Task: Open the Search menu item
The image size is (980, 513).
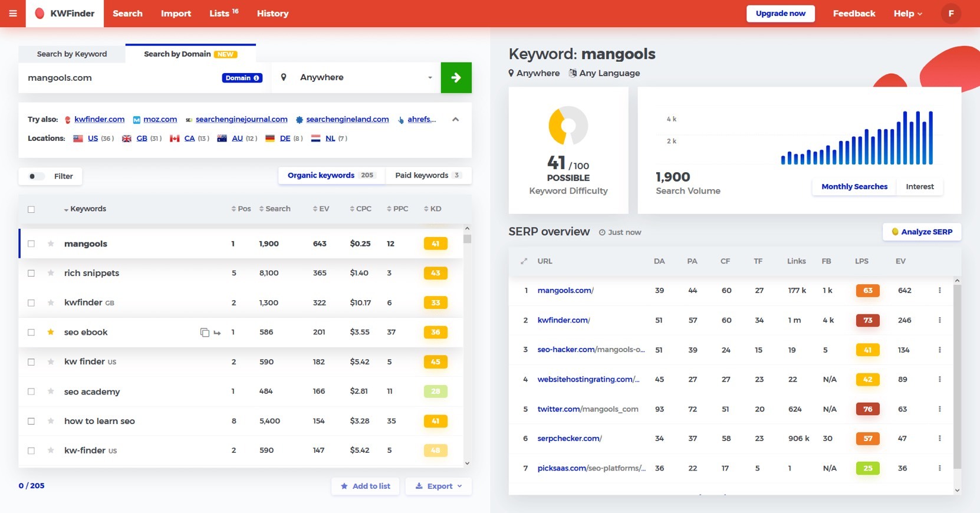Action: click(127, 13)
